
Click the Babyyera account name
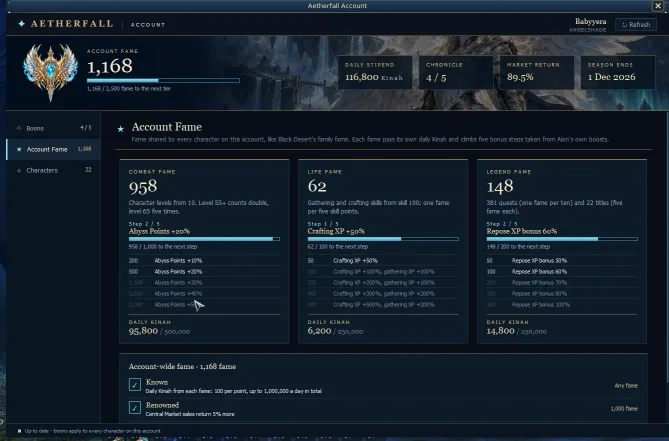[590, 21]
